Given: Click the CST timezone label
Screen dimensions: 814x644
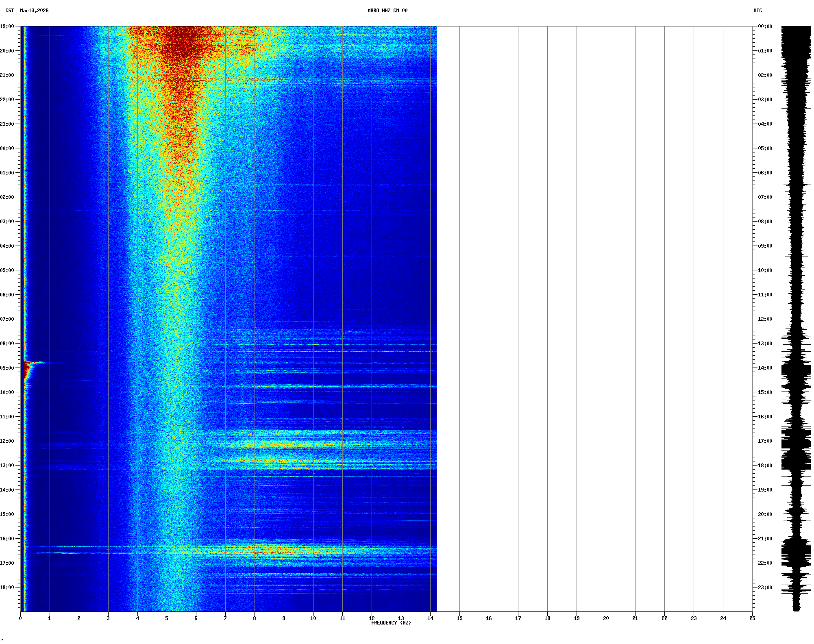Looking at the screenshot, I should (x=9, y=11).
